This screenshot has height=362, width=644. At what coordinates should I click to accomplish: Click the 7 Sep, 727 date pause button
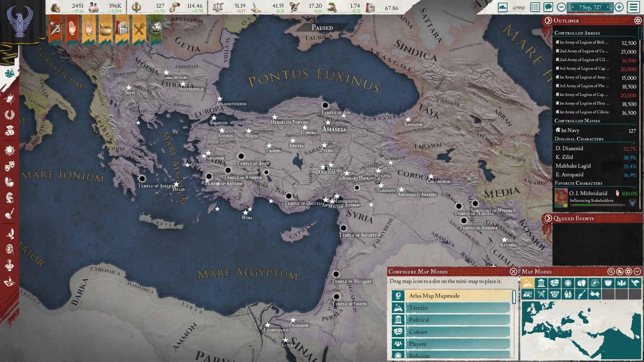coord(590,7)
